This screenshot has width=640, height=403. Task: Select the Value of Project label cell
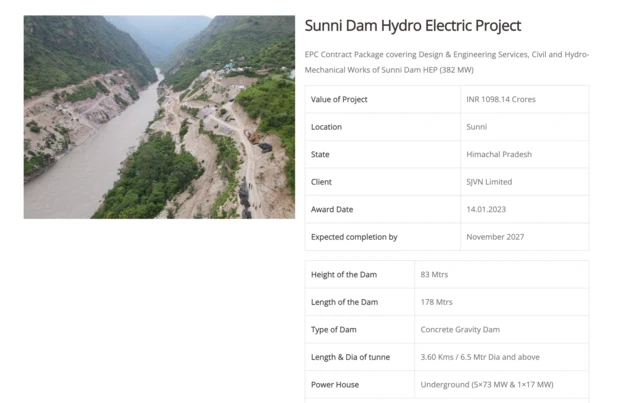pyautogui.click(x=340, y=100)
